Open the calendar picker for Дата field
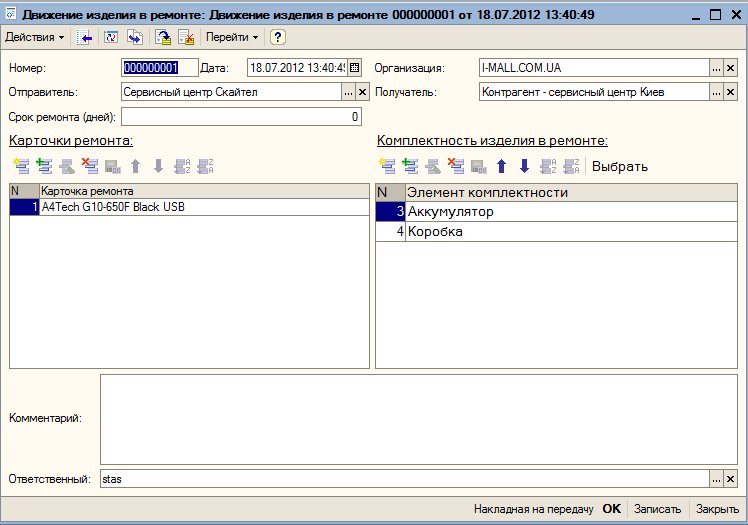Screen dimensions: 748x525 354,68
